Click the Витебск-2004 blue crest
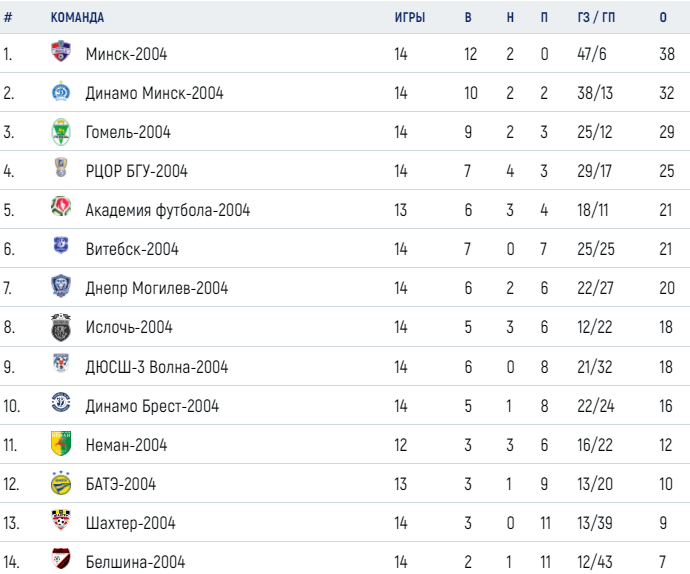690x574 pixels. (x=61, y=245)
